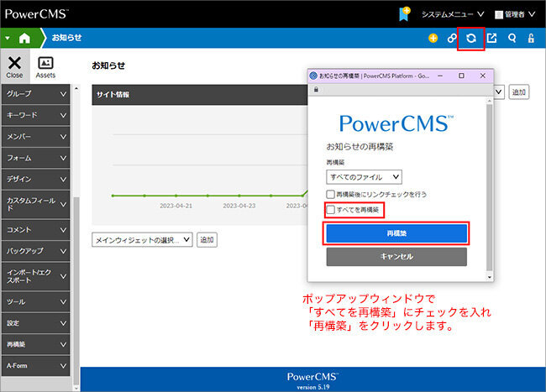
Task: Open the すべてのファイル dropdown
Action: tap(364, 177)
